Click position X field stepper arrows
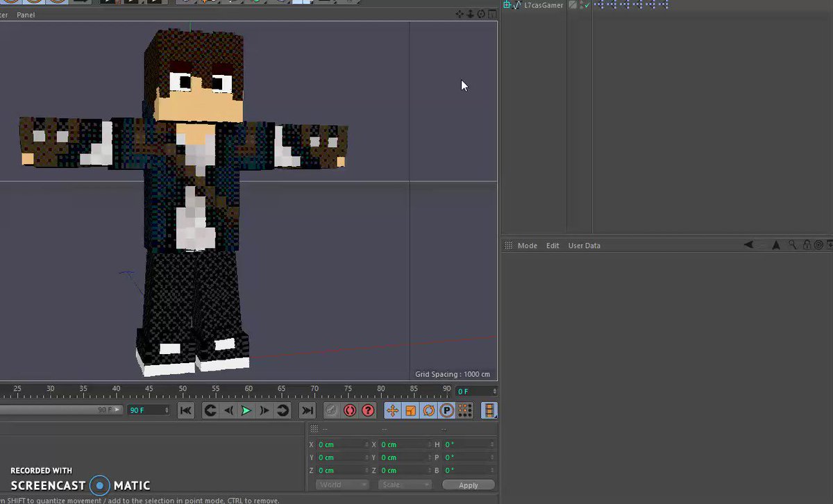 367,444
